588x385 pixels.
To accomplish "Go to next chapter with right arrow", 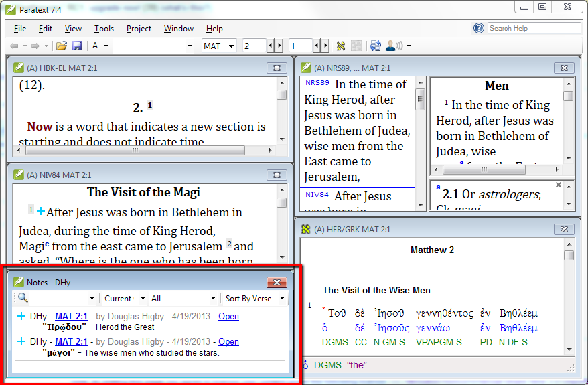I will click(x=279, y=46).
